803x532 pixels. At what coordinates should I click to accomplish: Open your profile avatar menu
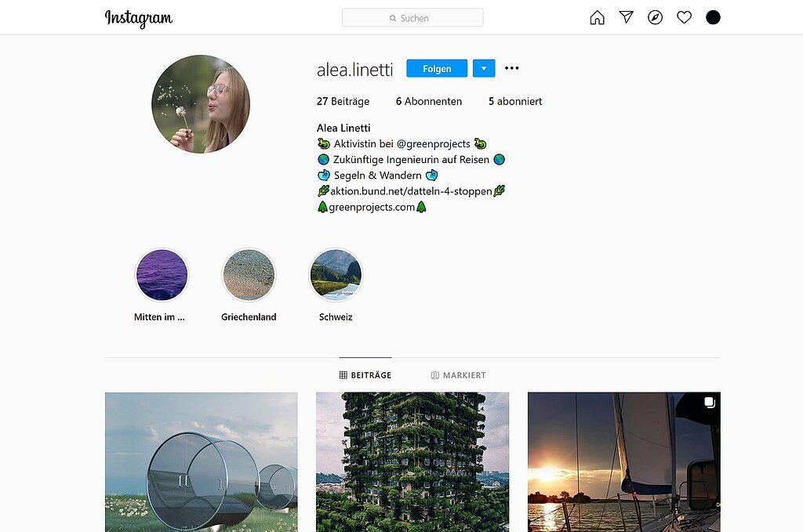713,17
